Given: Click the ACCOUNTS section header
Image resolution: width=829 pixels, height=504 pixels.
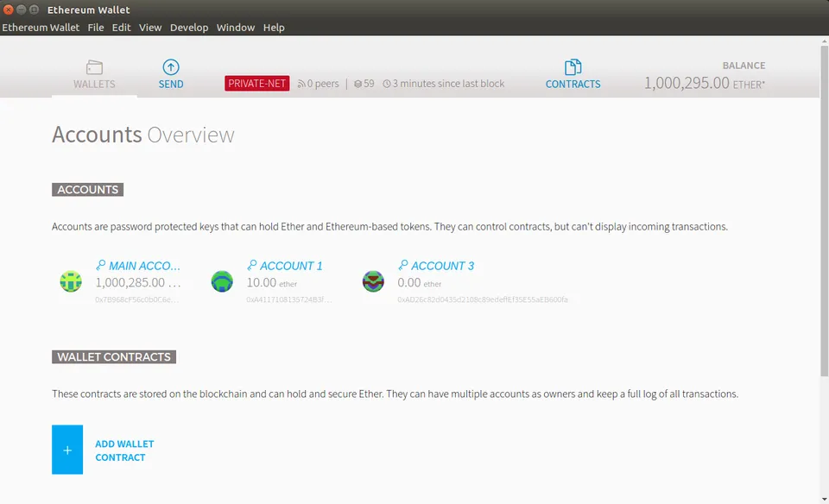Looking at the screenshot, I should [x=88, y=190].
